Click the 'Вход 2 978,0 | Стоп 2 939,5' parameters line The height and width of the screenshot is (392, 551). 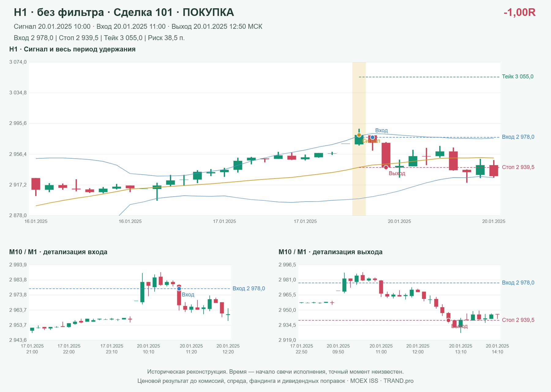(99, 38)
